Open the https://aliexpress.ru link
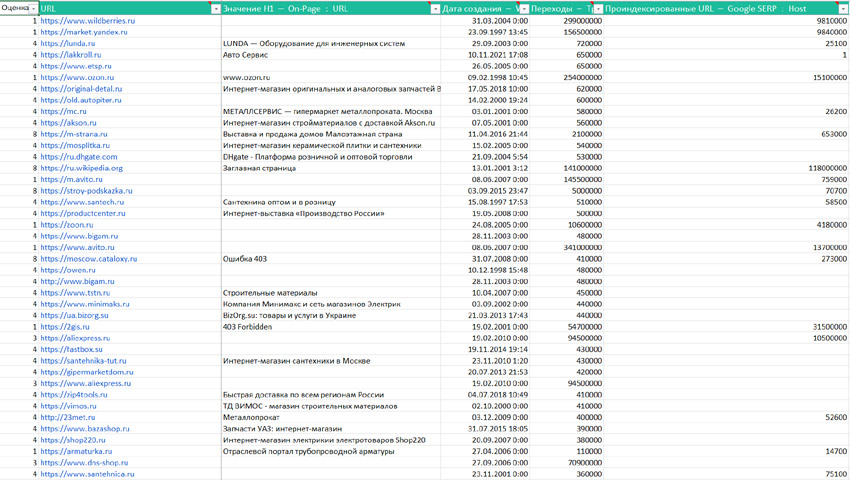This screenshot has height=480, width=850. 75,338
